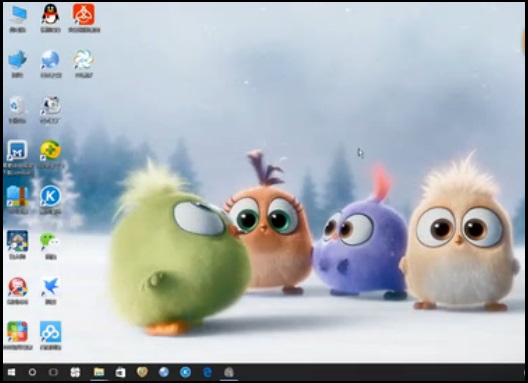Open the blue globe browser on taskbar
The width and height of the screenshot is (528, 383).
click(x=164, y=372)
